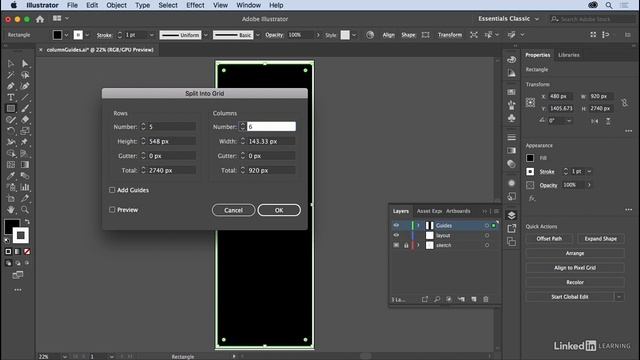This screenshot has height=360, width=640.
Task: Select the Zoom tool
Action: 25,210
